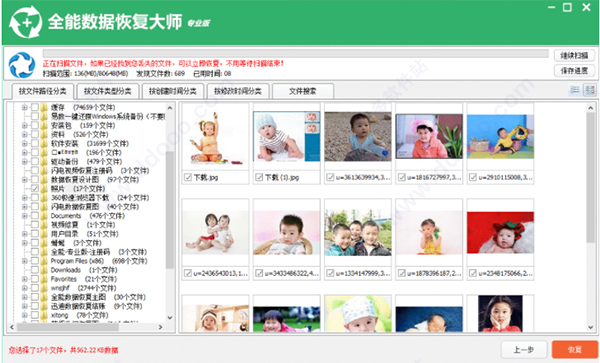Expand the 软件安装 tree node
Viewport: 600px width, 363px height.
(24, 144)
